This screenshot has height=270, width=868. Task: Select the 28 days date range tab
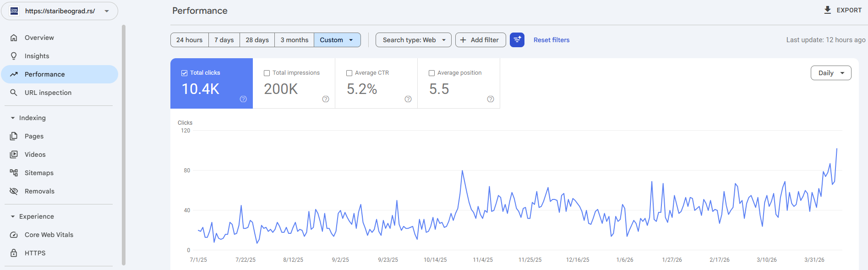tap(257, 40)
